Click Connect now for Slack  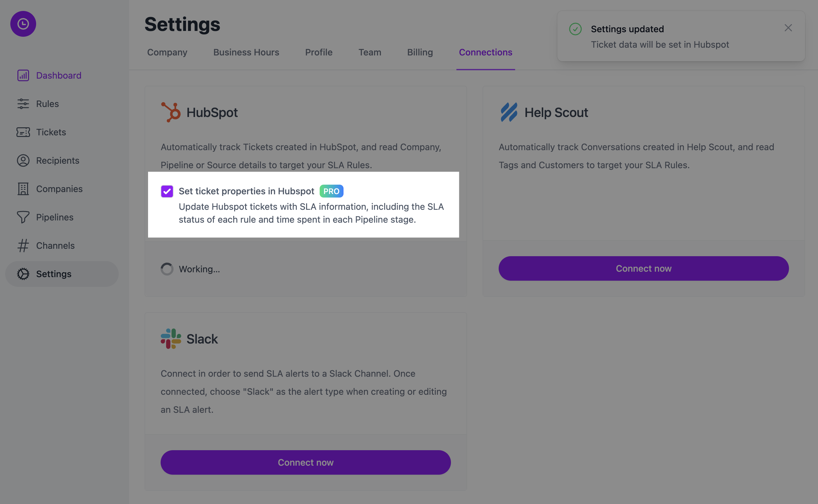click(305, 462)
